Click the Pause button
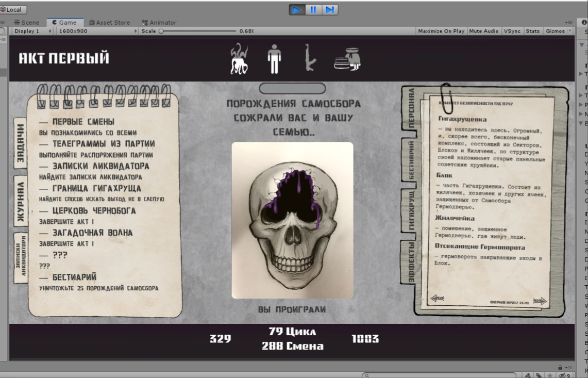This screenshot has width=588, height=378. 313,9
